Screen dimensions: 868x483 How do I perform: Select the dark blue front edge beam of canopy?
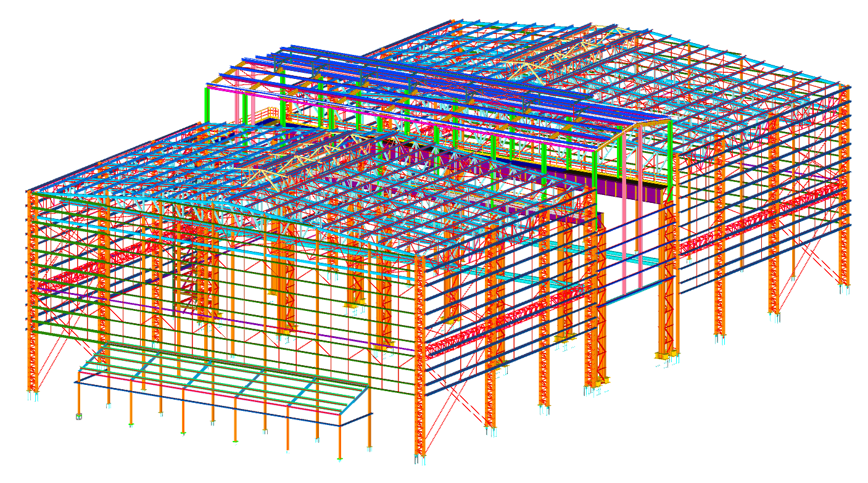[204, 402]
